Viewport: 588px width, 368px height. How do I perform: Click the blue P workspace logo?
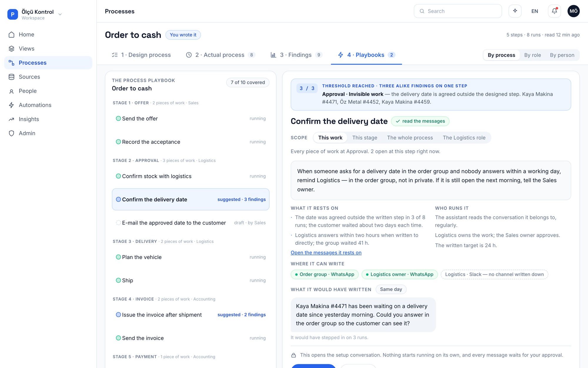coord(13,14)
